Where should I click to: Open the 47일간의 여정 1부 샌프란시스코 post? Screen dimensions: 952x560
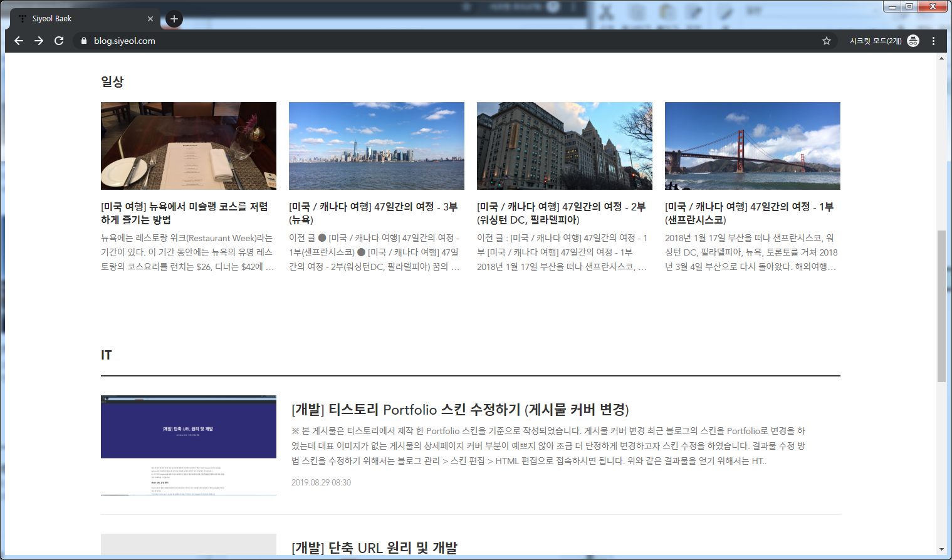(750, 213)
